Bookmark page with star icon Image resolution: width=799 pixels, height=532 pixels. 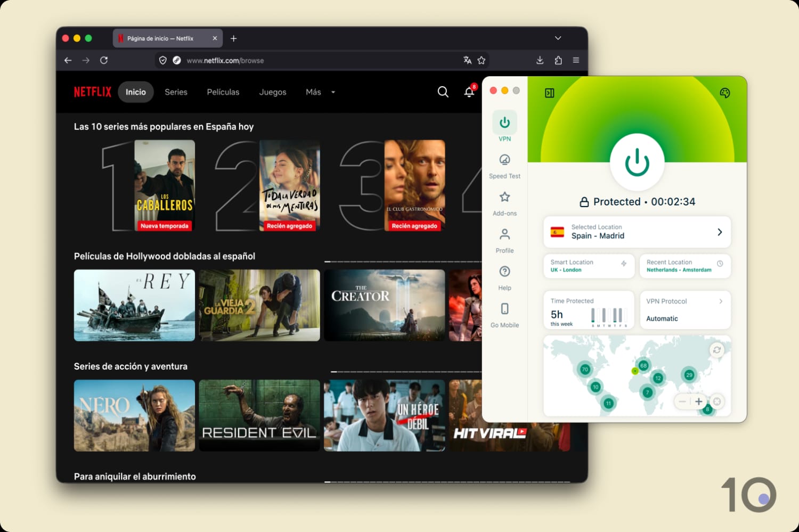(482, 60)
